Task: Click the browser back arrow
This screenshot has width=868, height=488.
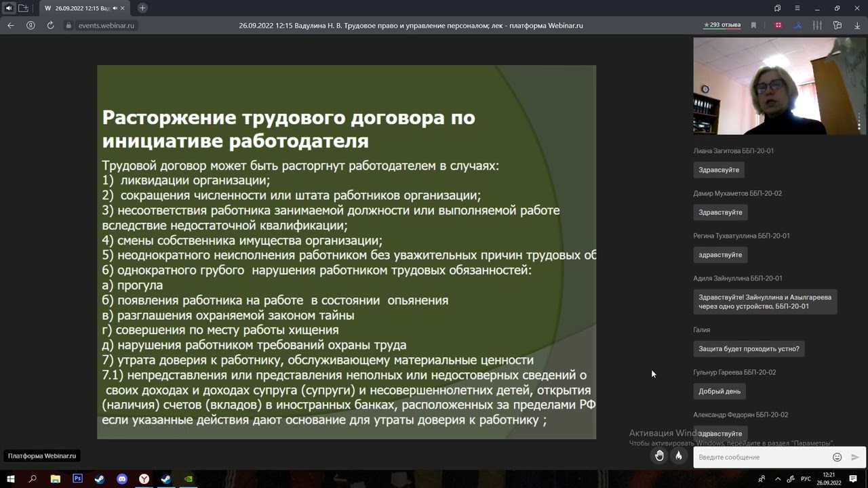Action: tap(10, 25)
